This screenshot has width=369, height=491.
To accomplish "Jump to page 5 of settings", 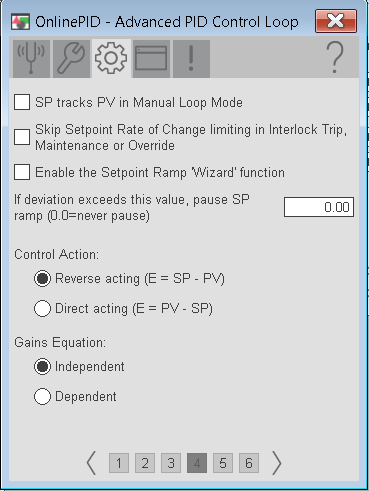I will coord(223,463).
